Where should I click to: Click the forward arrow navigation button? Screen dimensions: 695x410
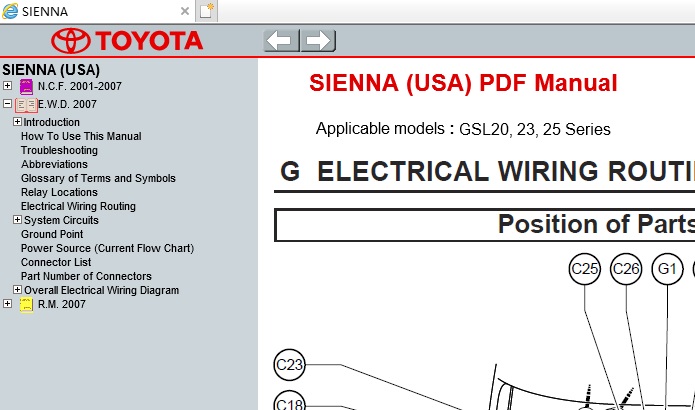point(318,41)
